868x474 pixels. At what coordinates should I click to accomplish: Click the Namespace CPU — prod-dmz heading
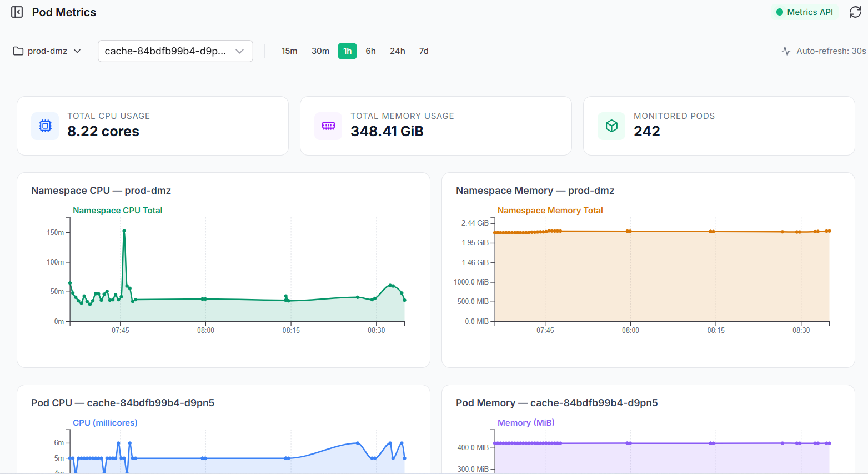(101, 191)
